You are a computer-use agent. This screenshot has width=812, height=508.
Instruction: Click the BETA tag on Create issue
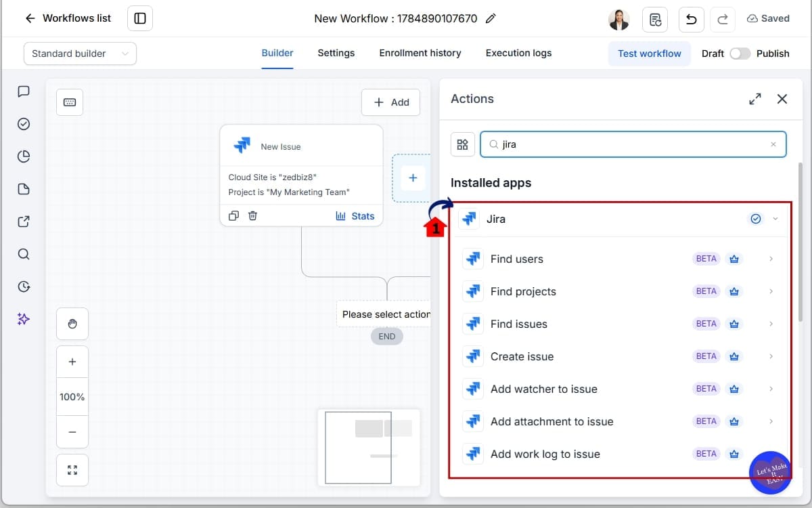click(x=706, y=356)
